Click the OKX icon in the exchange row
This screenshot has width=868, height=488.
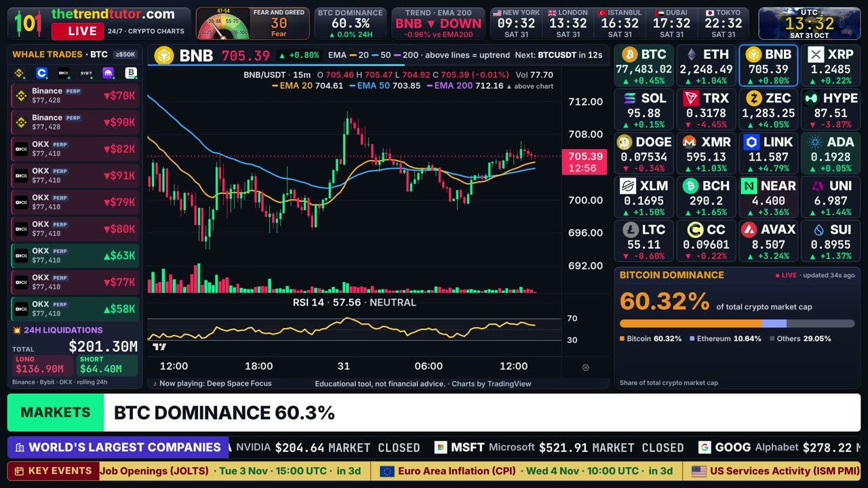pyautogui.click(x=64, y=73)
